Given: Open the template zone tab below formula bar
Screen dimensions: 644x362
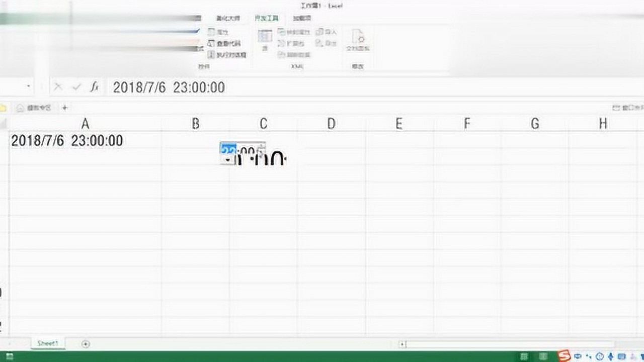Looking at the screenshot, I should (34, 108).
